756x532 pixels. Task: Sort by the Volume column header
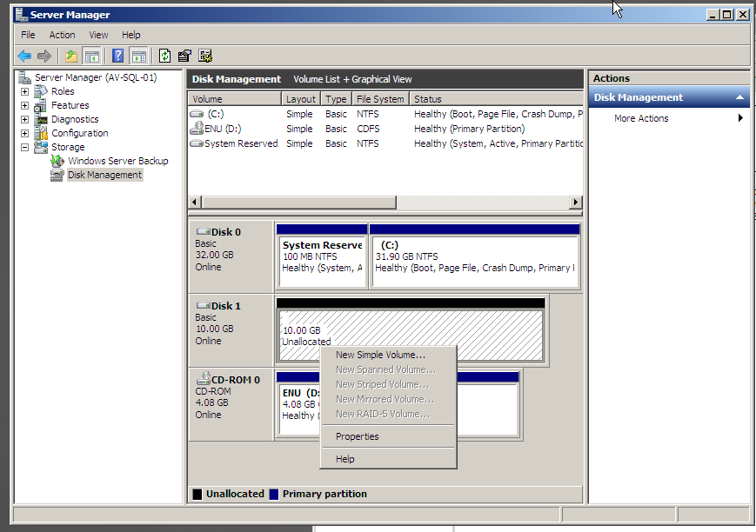(234, 99)
